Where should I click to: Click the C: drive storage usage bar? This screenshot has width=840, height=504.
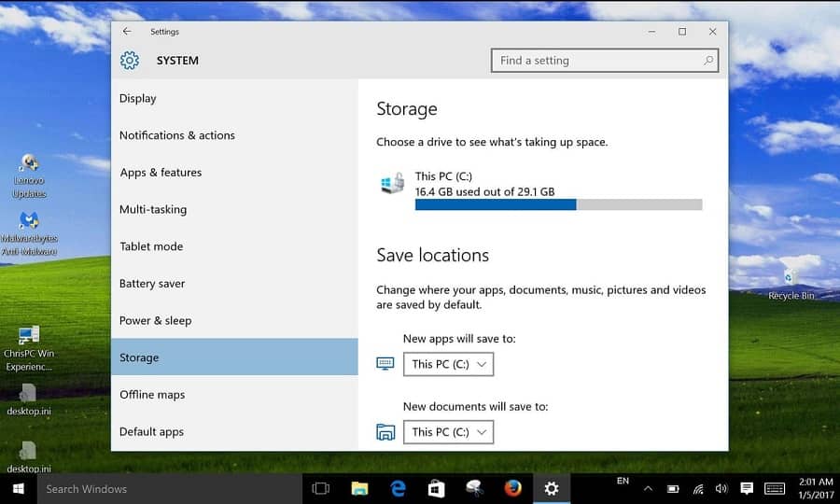(558, 204)
